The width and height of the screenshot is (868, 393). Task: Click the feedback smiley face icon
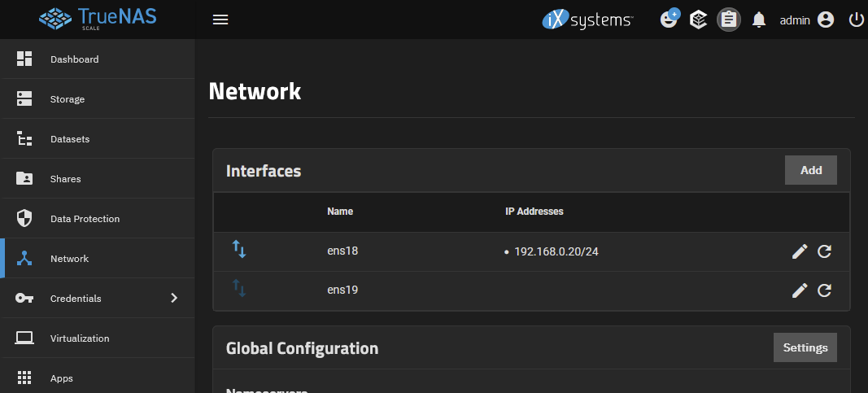(x=669, y=20)
